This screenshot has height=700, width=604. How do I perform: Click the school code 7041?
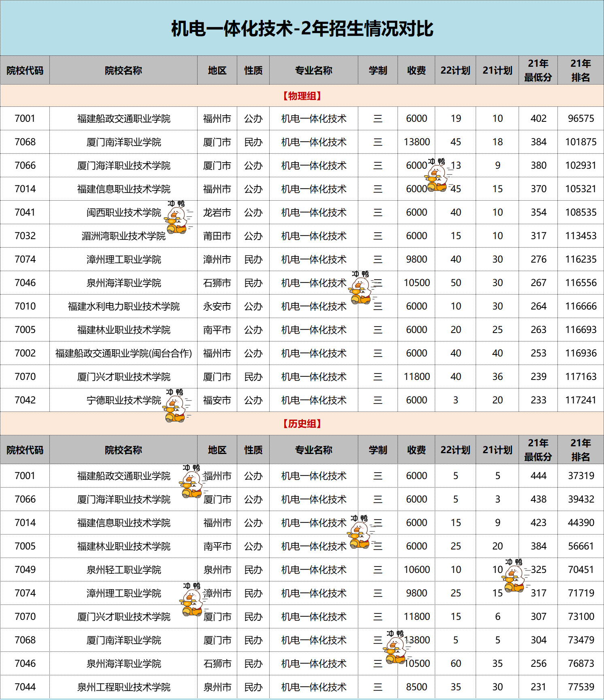point(25,212)
